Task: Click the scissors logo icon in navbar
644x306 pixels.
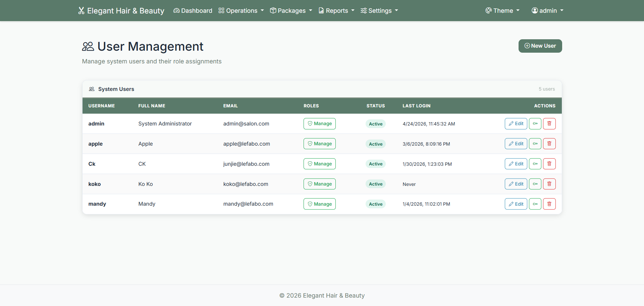Action: click(81, 11)
